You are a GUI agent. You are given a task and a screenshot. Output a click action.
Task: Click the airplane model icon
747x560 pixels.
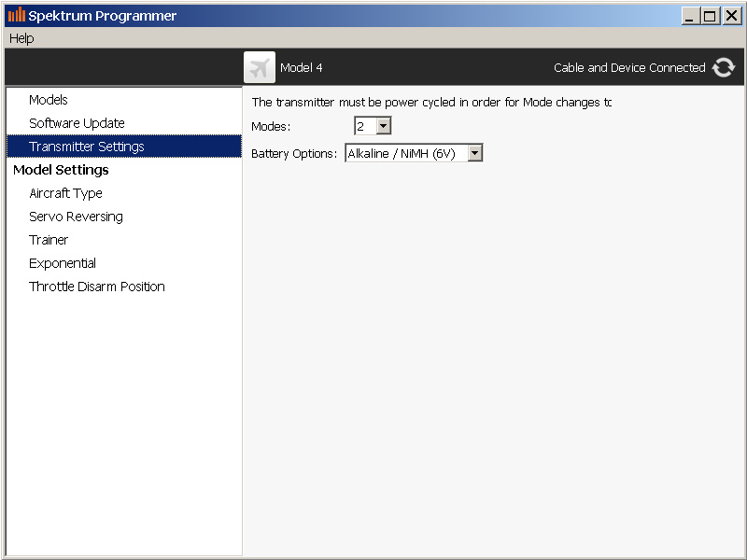click(x=260, y=67)
